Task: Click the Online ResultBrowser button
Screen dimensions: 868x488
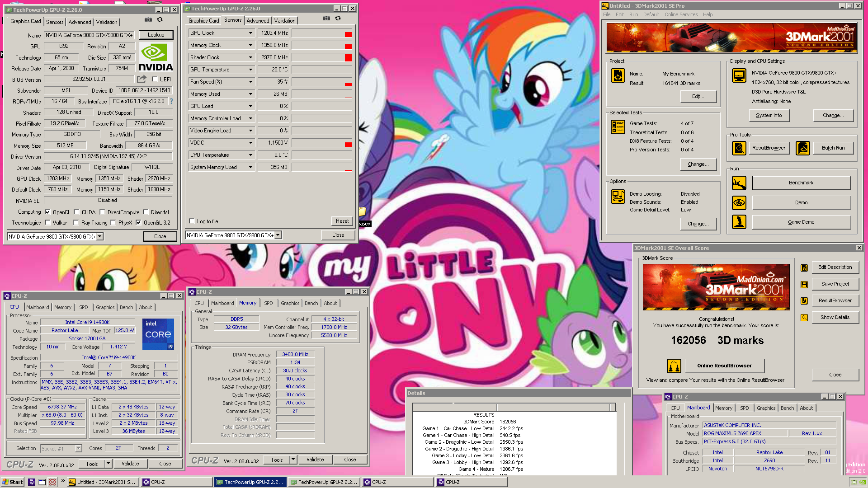Action: (x=724, y=366)
